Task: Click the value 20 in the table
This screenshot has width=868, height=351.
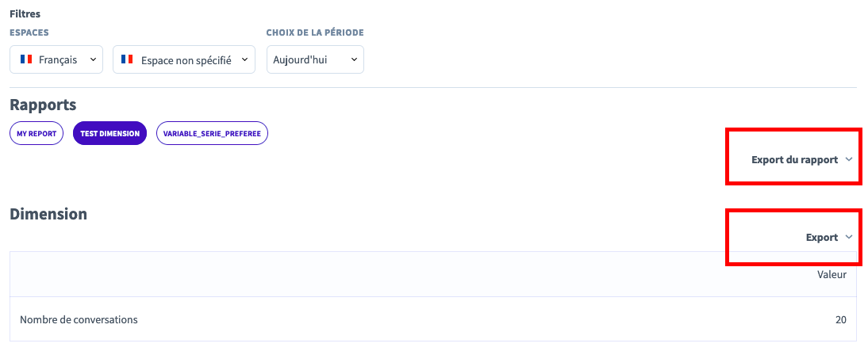Action: pyautogui.click(x=839, y=320)
